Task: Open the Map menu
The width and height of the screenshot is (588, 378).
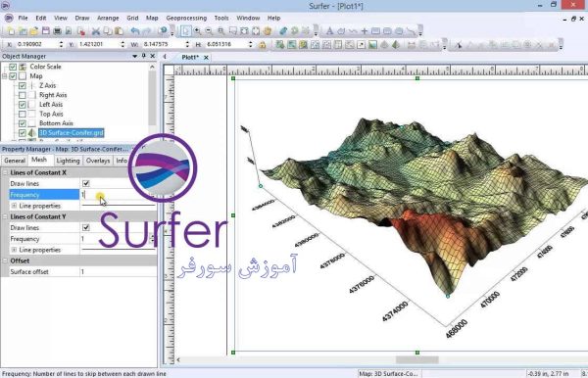Action: 152,18
